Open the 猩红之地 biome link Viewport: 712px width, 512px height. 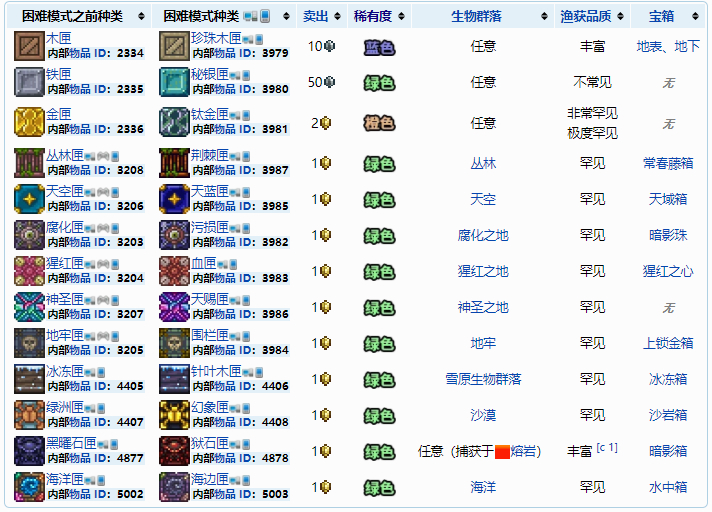click(483, 271)
